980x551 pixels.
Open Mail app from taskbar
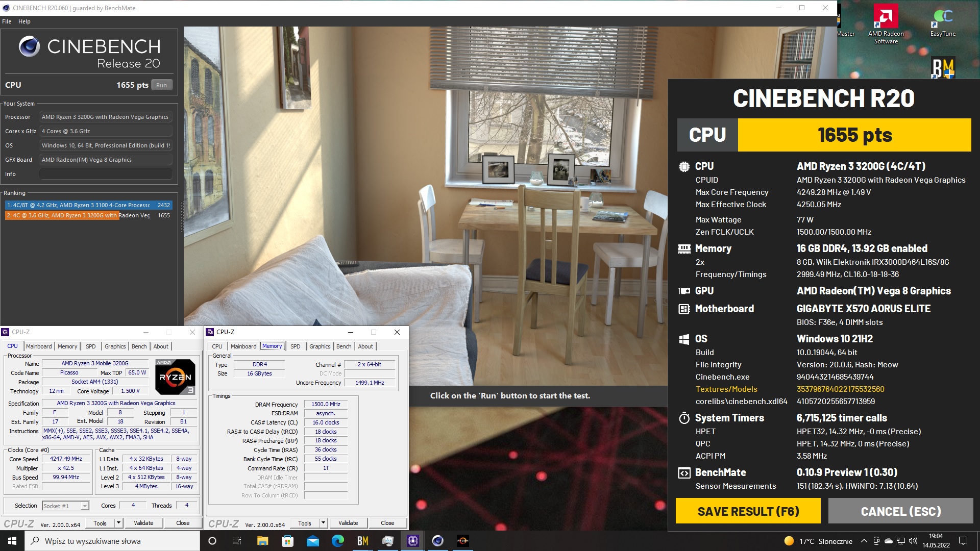point(312,541)
